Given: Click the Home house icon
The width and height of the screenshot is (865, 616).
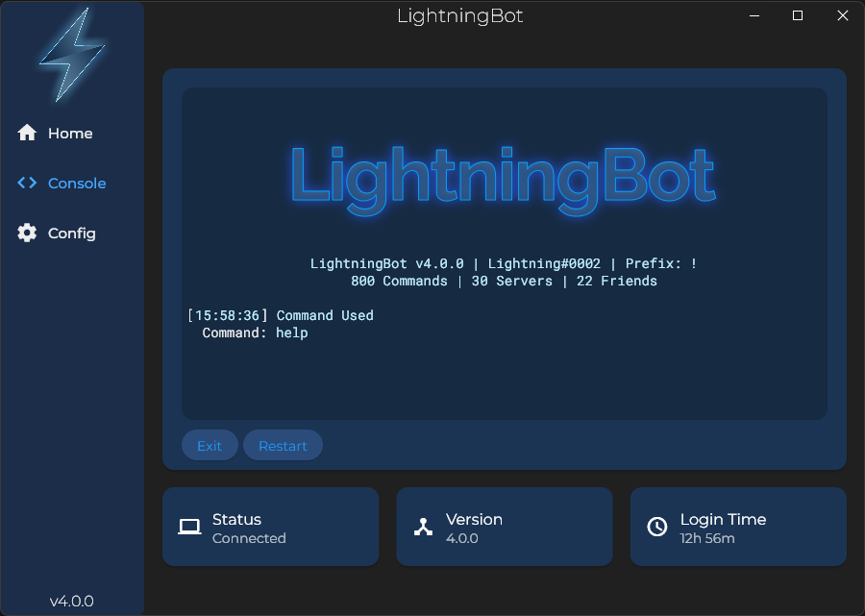Looking at the screenshot, I should tap(27, 133).
